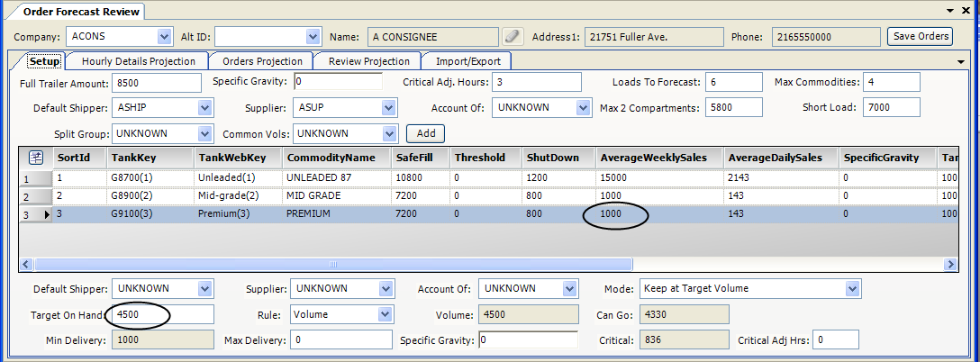Viewport: 980px width, 362px height.
Task: Click the grid horizontal scrollbar thumb
Action: pos(334,264)
